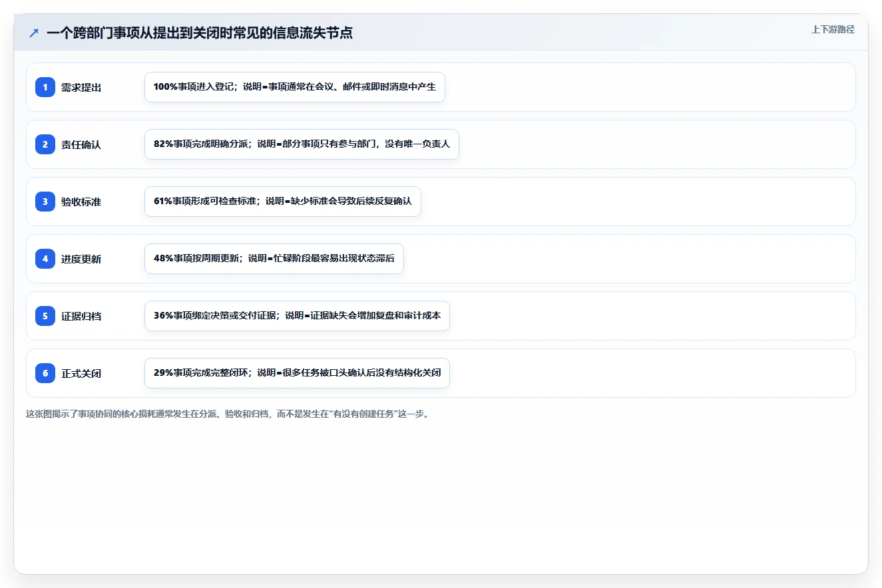Select step badge 1 for 需求提出

click(45, 87)
